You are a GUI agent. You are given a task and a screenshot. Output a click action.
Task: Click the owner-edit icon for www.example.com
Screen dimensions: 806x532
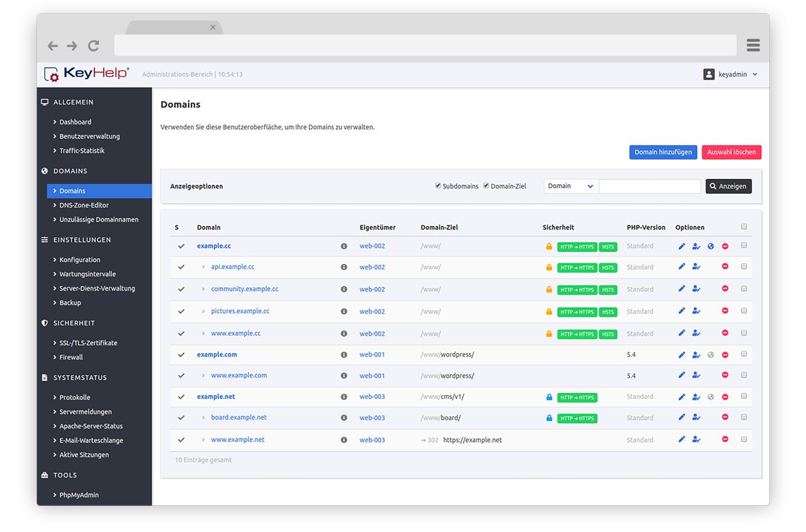click(x=696, y=375)
